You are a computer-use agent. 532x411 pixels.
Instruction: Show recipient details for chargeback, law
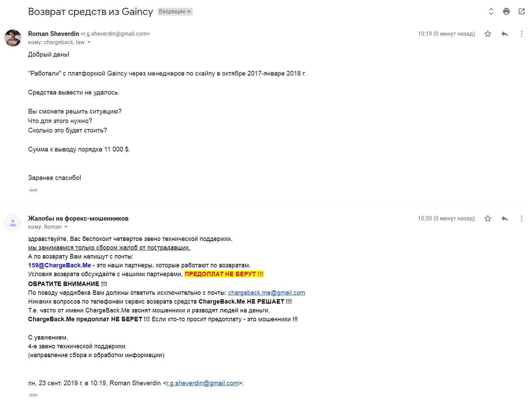click(x=89, y=42)
